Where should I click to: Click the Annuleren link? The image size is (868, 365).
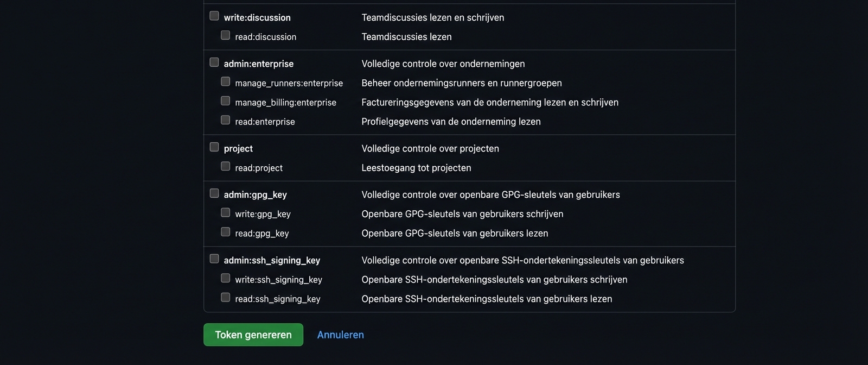pyautogui.click(x=340, y=335)
